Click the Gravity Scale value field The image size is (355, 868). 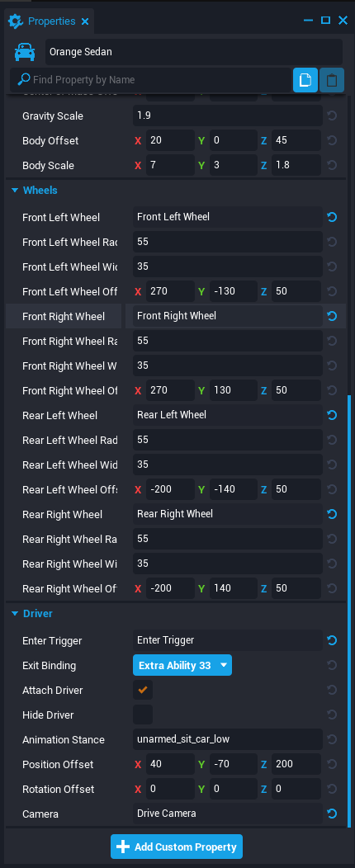tap(228, 116)
